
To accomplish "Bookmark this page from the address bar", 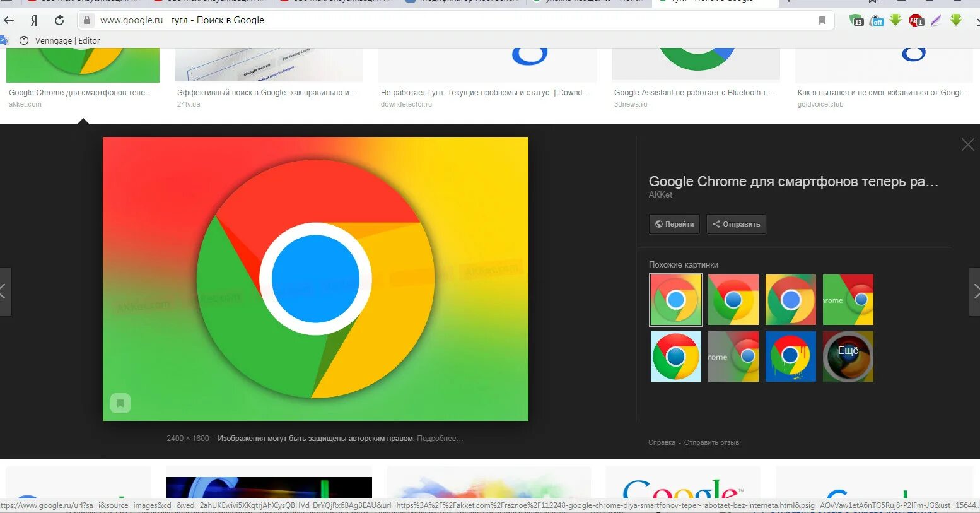I will pyautogui.click(x=822, y=20).
